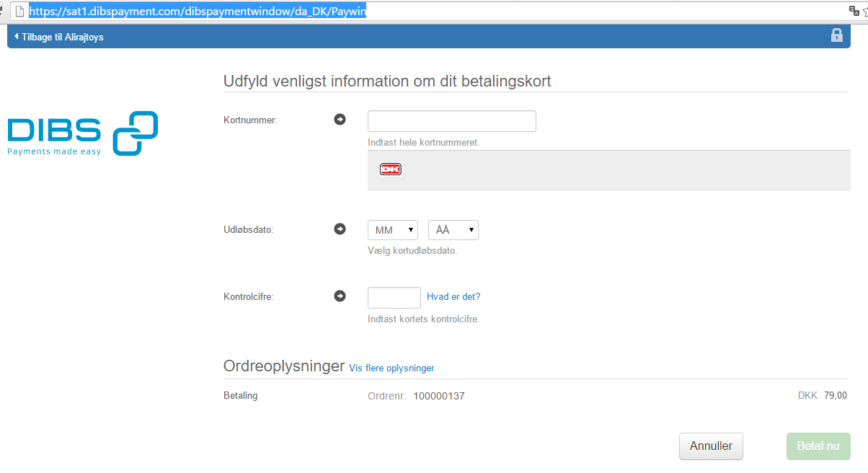The width and height of the screenshot is (868, 473).
Task: Click the translate icon in address bar
Action: pyautogui.click(x=854, y=12)
